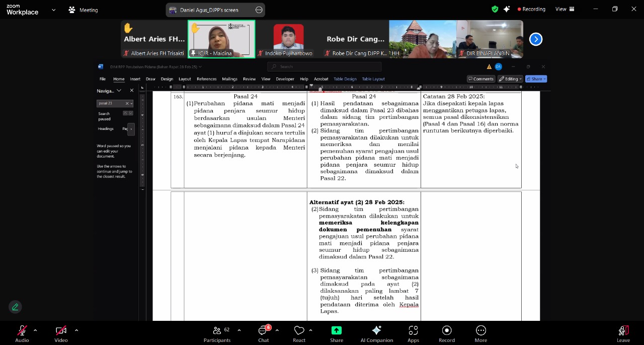Click the Leave meeting button

pyautogui.click(x=623, y=333)
